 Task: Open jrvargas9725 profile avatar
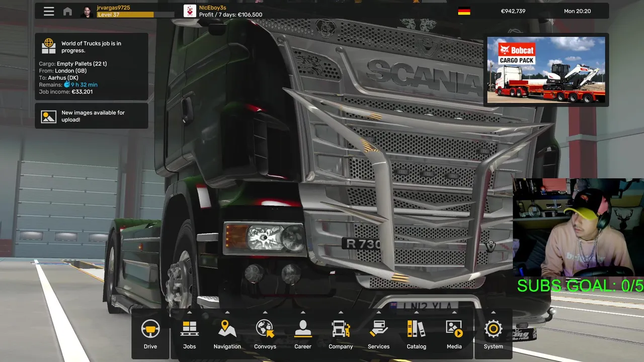87,11
